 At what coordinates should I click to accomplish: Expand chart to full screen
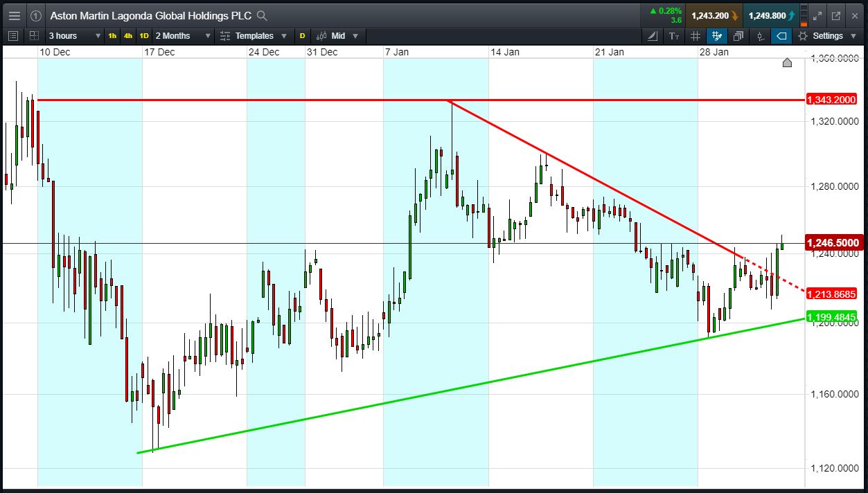click(817, 15)
